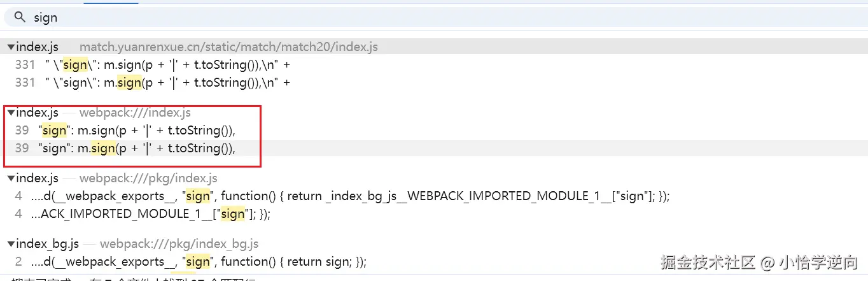Collapse the webpack:///pkg/index.js results group
This screenshot has width=868, height=281.
tap(11, 178)
